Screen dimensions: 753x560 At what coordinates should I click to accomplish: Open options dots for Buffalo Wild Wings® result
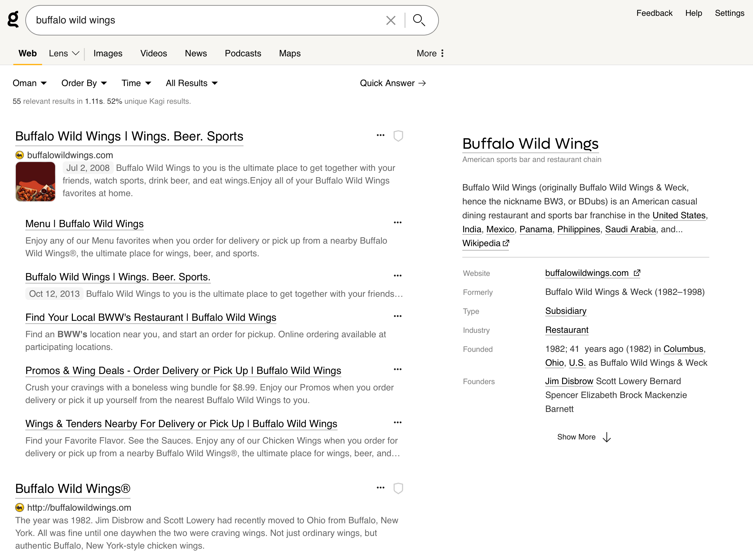[x=381, y=488]
